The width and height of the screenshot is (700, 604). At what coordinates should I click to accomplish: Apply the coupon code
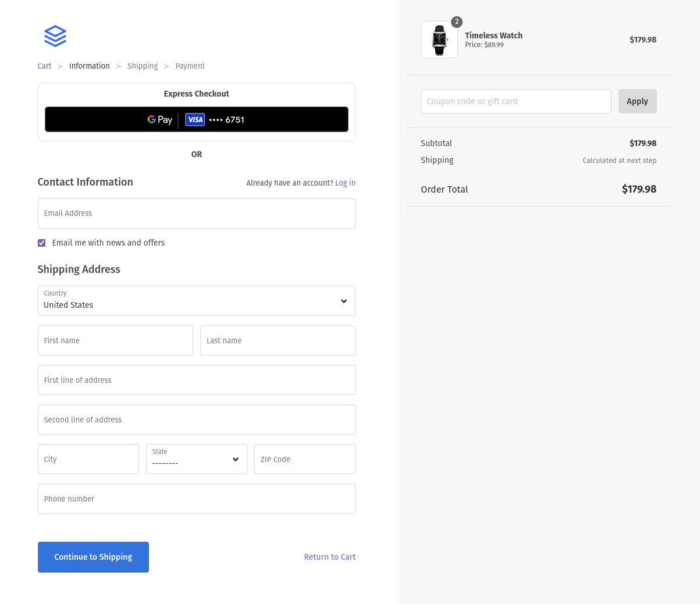pos(637,101)
